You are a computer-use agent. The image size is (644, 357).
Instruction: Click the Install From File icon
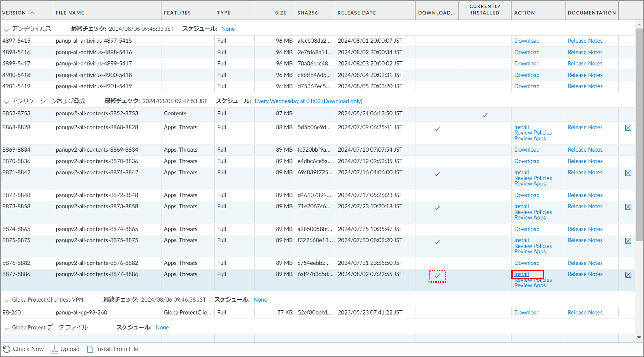[x=90, y=349]
